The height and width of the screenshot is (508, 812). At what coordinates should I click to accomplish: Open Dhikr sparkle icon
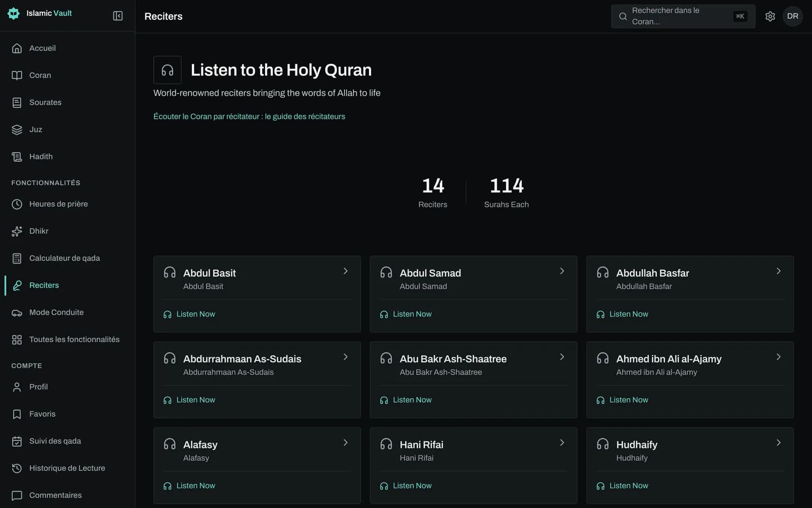pyautogui.click(x=17, y=231)
